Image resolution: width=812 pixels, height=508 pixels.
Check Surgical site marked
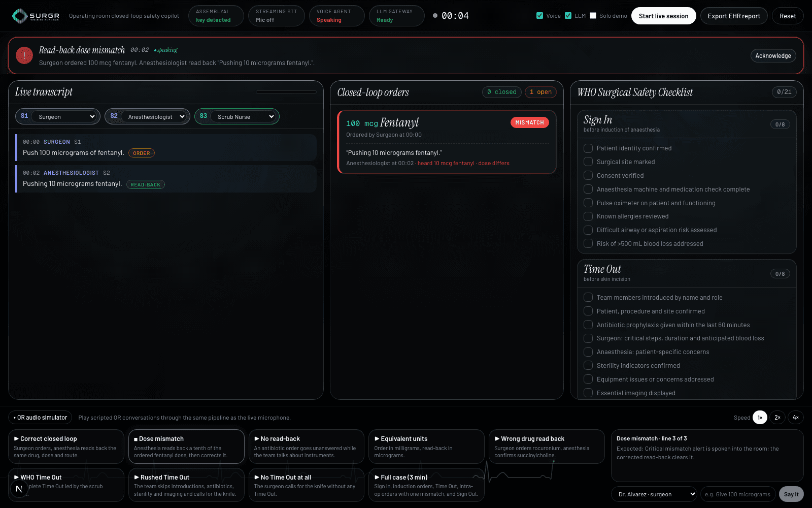pos(588,162)
